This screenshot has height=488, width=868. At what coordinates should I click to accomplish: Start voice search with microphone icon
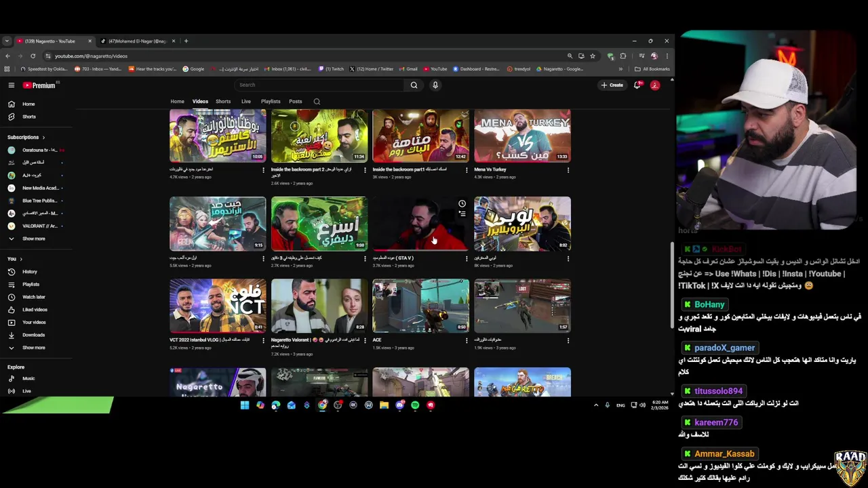(435, 85)
